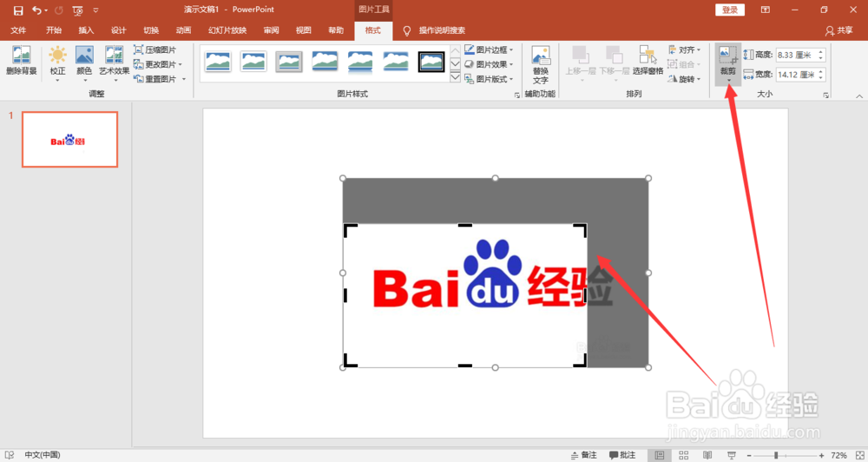
Task: Apply the fifth reflected picture style
Action: point(360,62)
